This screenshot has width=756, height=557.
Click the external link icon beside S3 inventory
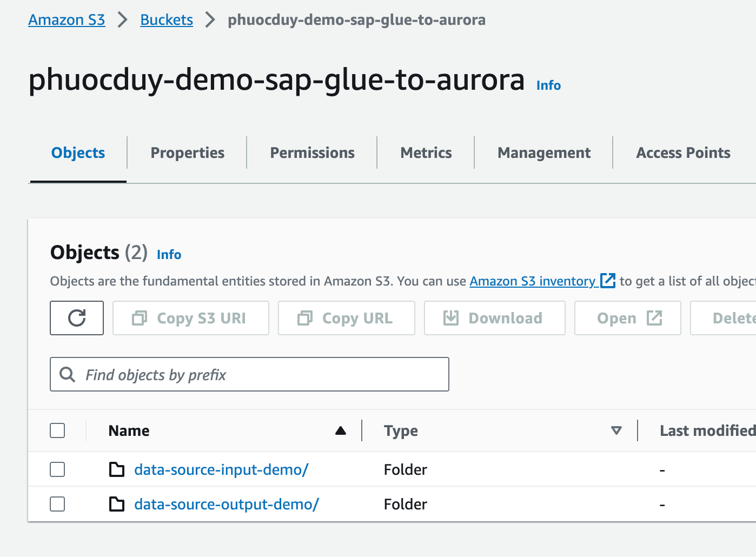pyautogui.click(x=608, y=281)
